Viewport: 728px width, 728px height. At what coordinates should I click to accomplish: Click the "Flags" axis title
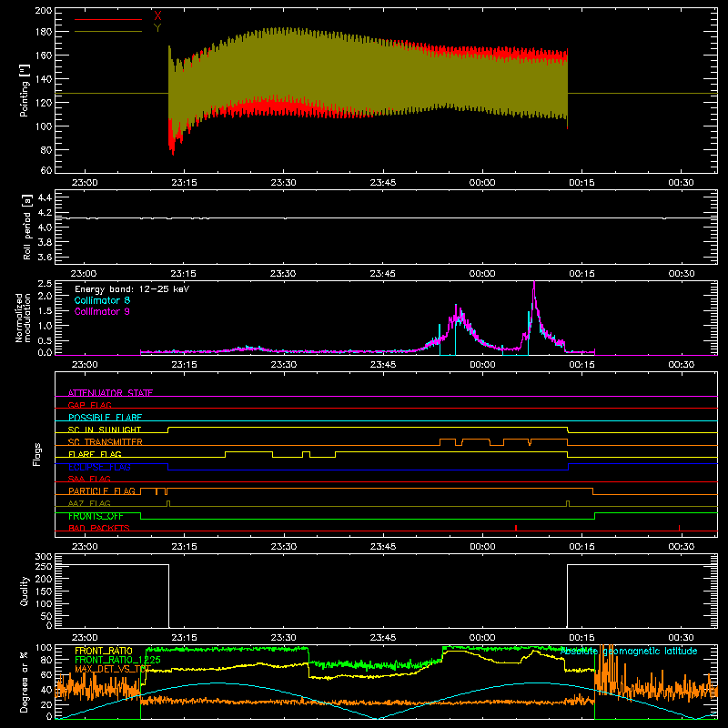pos(37,454)
